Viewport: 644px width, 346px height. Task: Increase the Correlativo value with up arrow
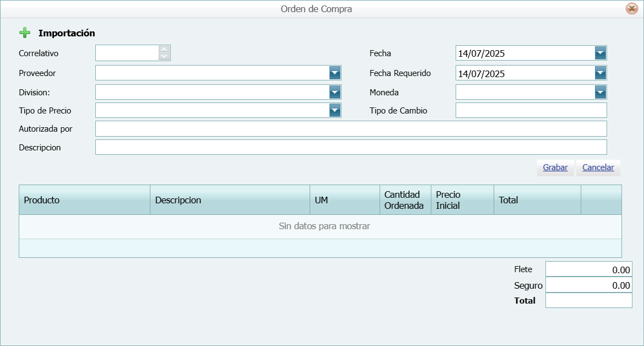(164, 49)
